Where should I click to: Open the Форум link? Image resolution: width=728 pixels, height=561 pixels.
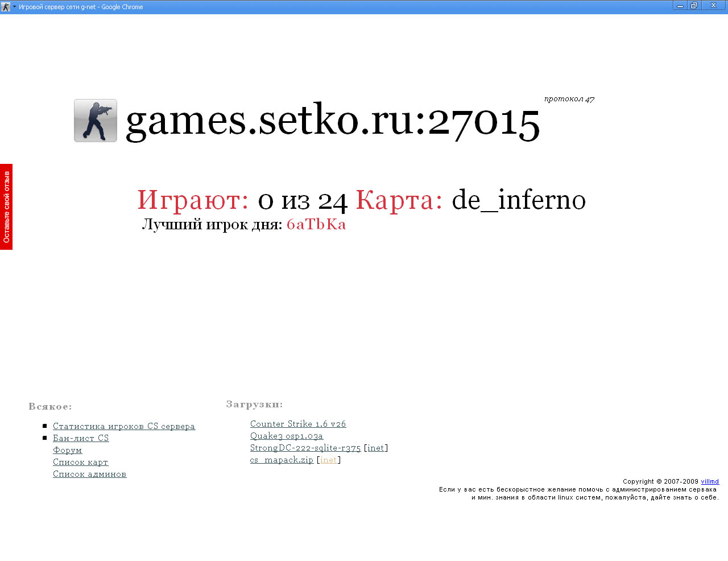pyautogui.click(x=67, y=449)
